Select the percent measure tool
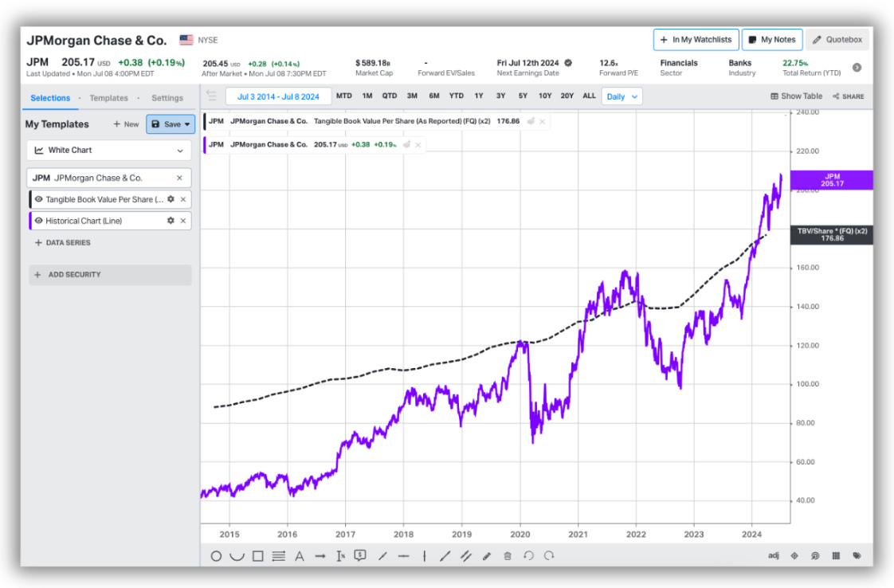 point(340,556)
